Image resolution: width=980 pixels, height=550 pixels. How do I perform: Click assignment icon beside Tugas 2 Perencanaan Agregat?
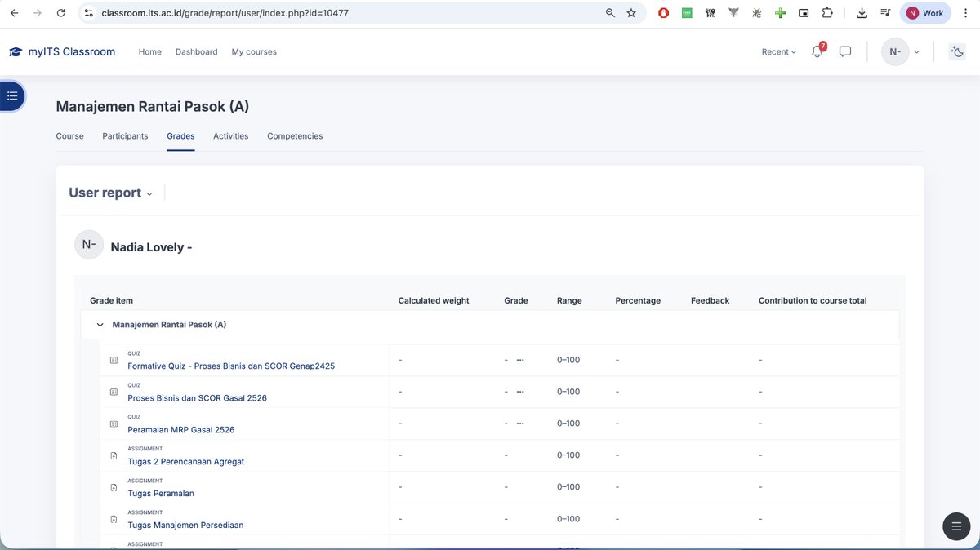pyautogui.click(x=114, y=455)
